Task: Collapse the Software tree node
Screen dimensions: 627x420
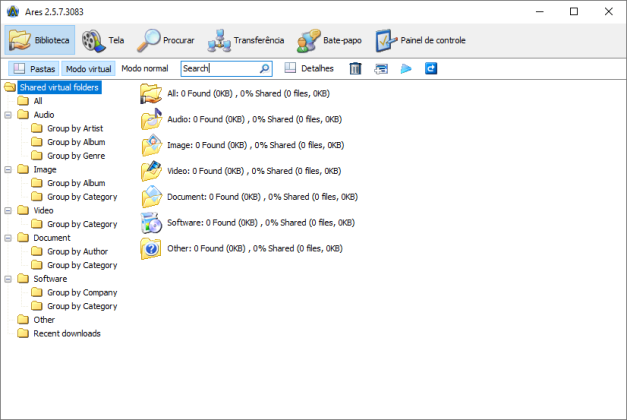Action: pyautogui.click(x=8, y=279)
